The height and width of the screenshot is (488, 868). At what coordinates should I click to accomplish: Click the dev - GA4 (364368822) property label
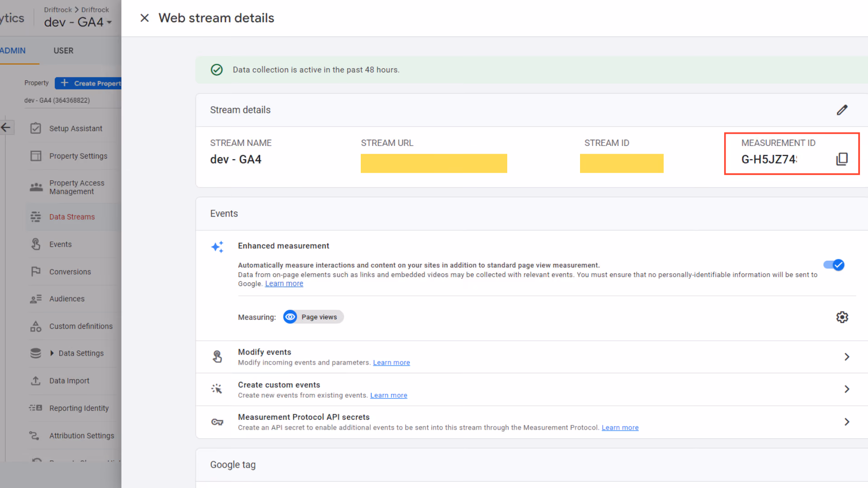coord(57,100)
